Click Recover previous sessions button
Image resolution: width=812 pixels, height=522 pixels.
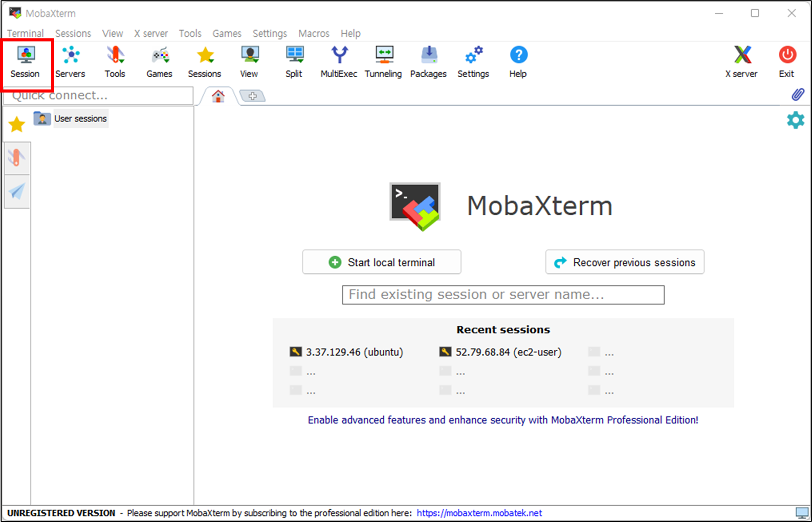pos(625,262)
